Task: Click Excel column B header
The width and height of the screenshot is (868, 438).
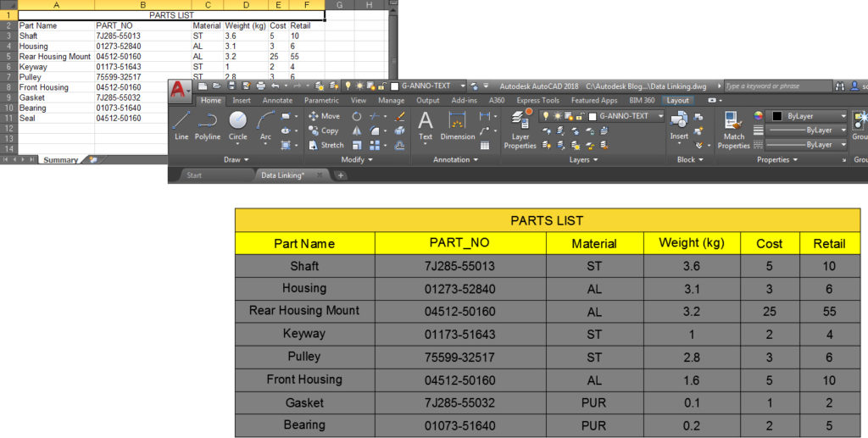Action: point(142,5)
